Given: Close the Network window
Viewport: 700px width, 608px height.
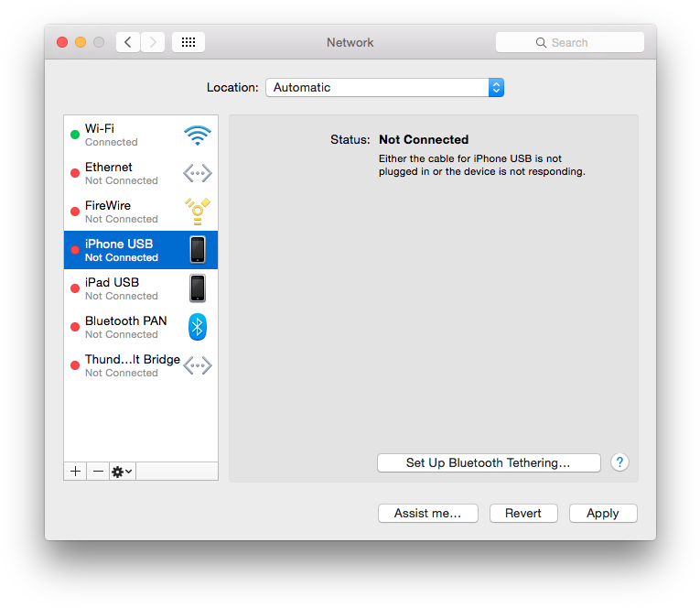Looking at the screenshot, I should pyautogui.click(x=62, y=42).
